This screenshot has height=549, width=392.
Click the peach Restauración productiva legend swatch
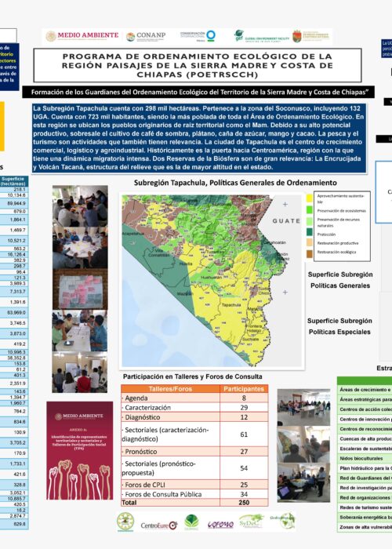click(310, 242)
